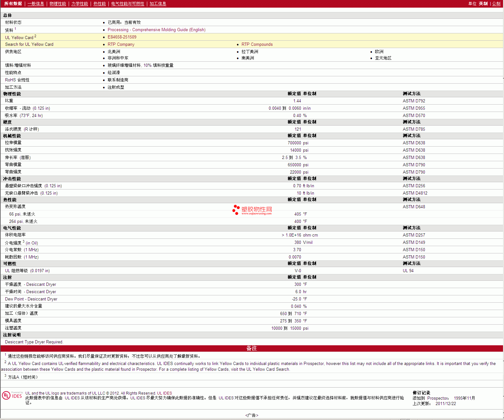Switch to the 物理性能 tab
Viewport: 504px width, 420px height.
click(x=58, y=3)
